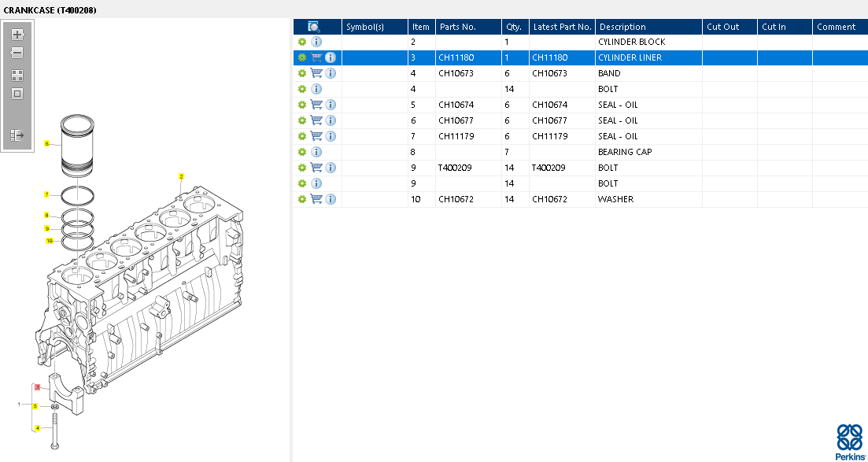Select callout 6 on the diagram
The height and width of the screenshot is (462, 868).
[x=47, y=144]
